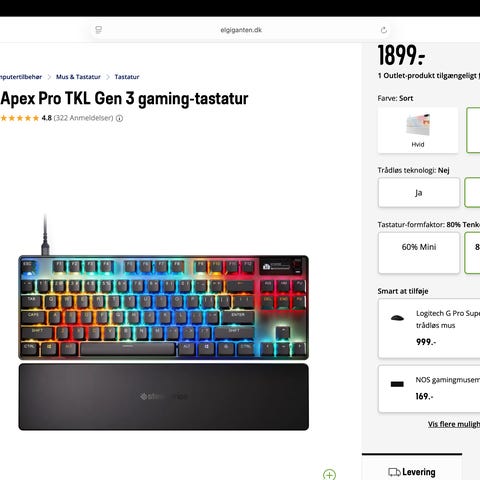Click the five-star rating icons

pos(20,118)
